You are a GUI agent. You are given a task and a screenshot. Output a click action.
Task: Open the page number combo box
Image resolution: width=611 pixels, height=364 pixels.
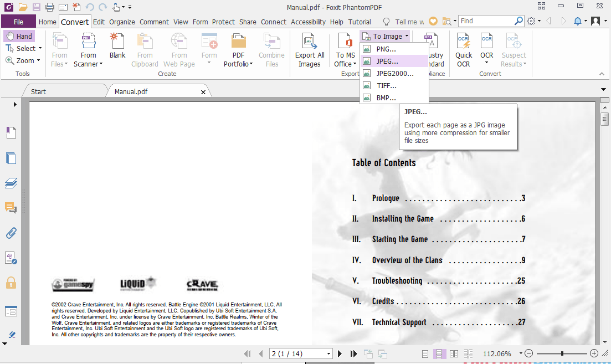click(x=328, y=353)
